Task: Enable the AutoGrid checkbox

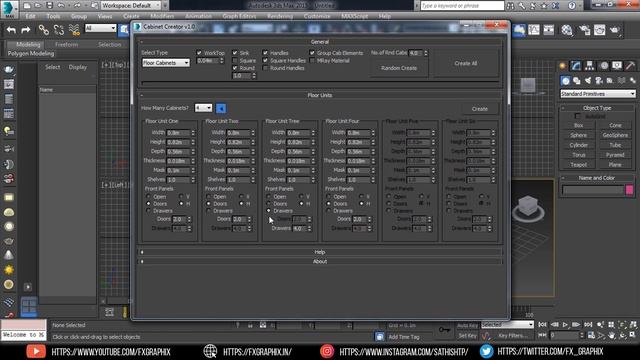Action: tap(578, 116)
